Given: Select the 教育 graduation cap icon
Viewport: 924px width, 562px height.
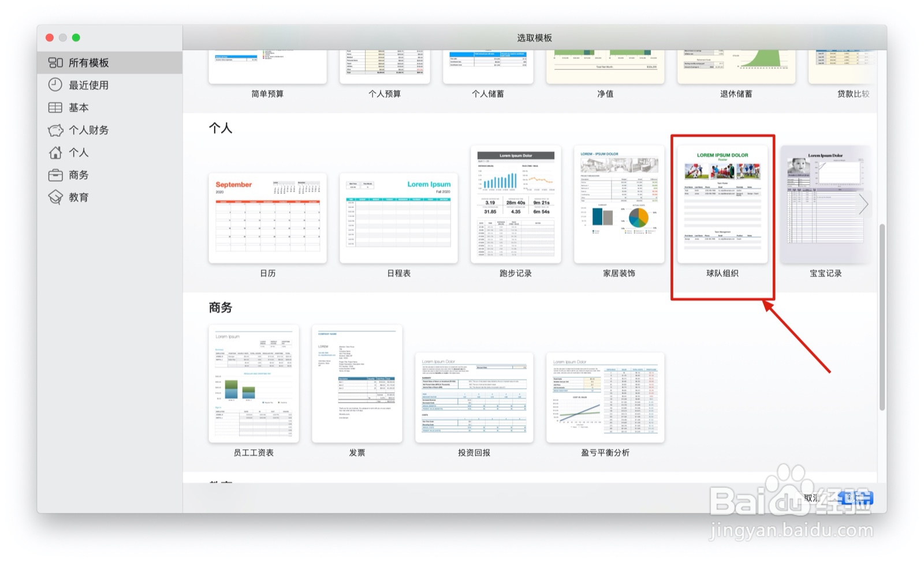Looking at the screenshot, I should 55,197.
